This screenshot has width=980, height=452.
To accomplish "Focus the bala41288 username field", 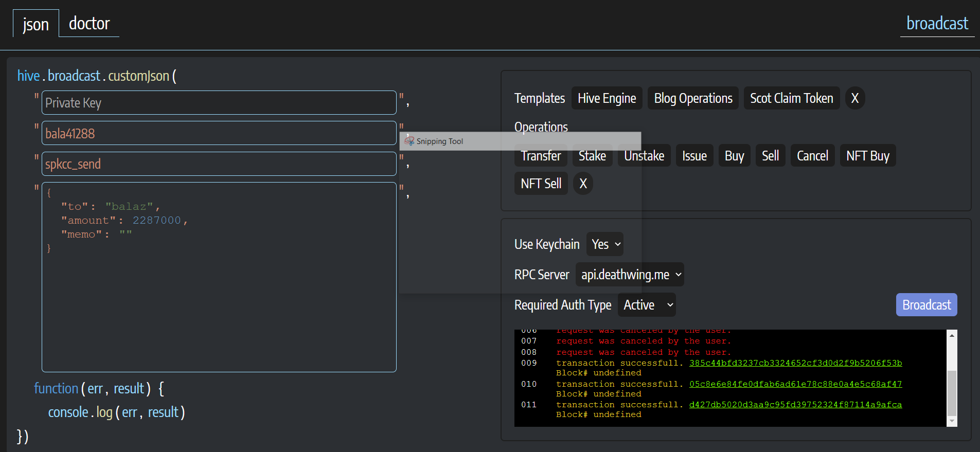I will (219, 133).
